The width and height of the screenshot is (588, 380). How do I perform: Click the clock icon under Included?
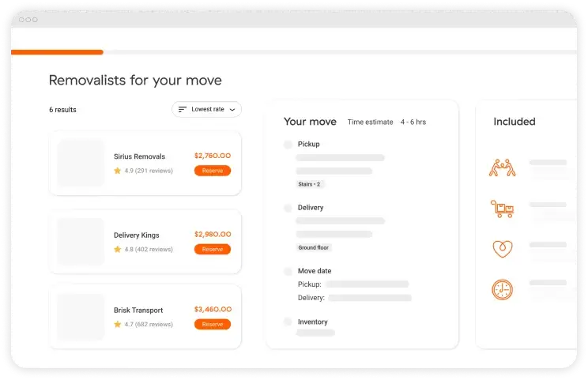click(502, 289)
